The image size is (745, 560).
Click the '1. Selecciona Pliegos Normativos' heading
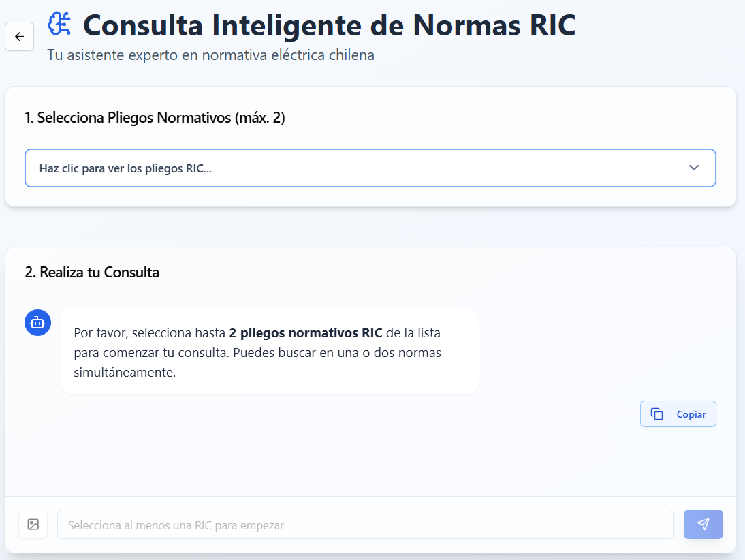click(x=128, y=118)
